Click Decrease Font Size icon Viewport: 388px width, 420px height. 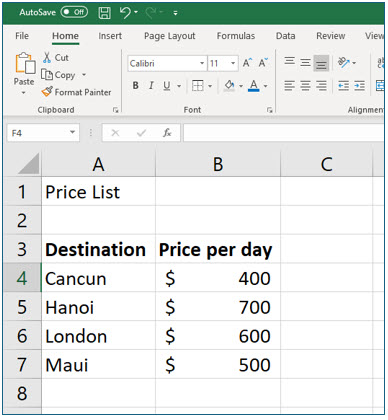point(263,63)
